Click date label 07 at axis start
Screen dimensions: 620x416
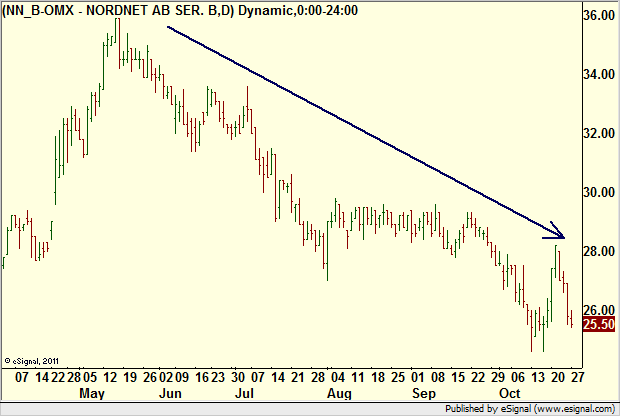(22, 377)
